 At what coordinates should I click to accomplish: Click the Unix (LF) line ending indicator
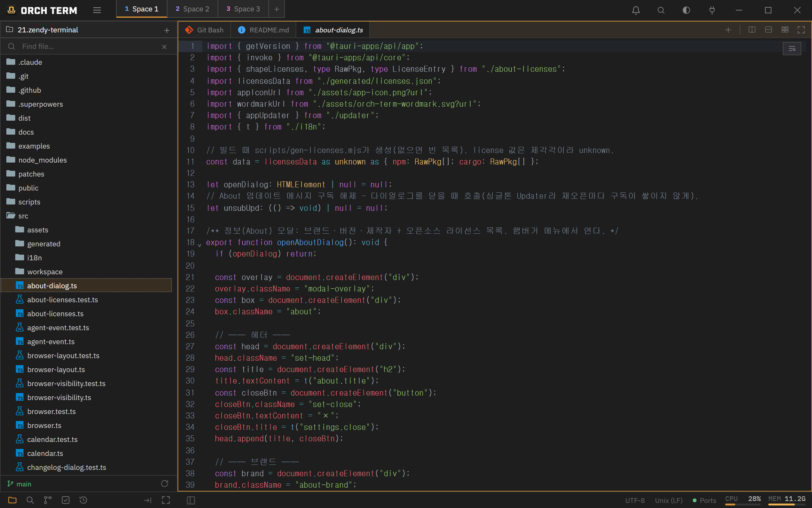coord(669,500)
